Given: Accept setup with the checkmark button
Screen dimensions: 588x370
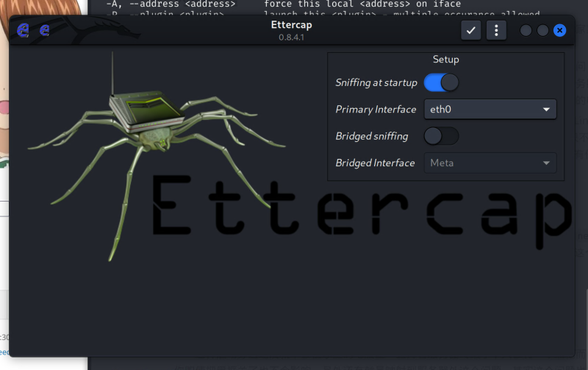Looking at the screenshot, I should [470, 30].
